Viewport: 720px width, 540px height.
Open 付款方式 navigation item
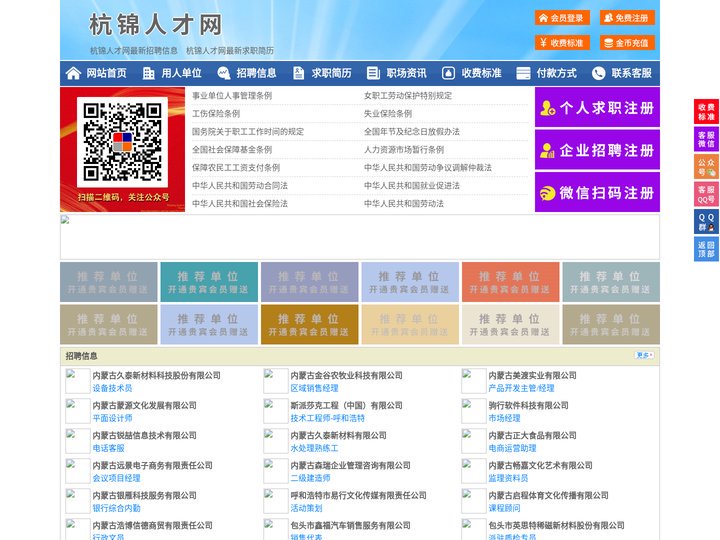click(557, 73)
